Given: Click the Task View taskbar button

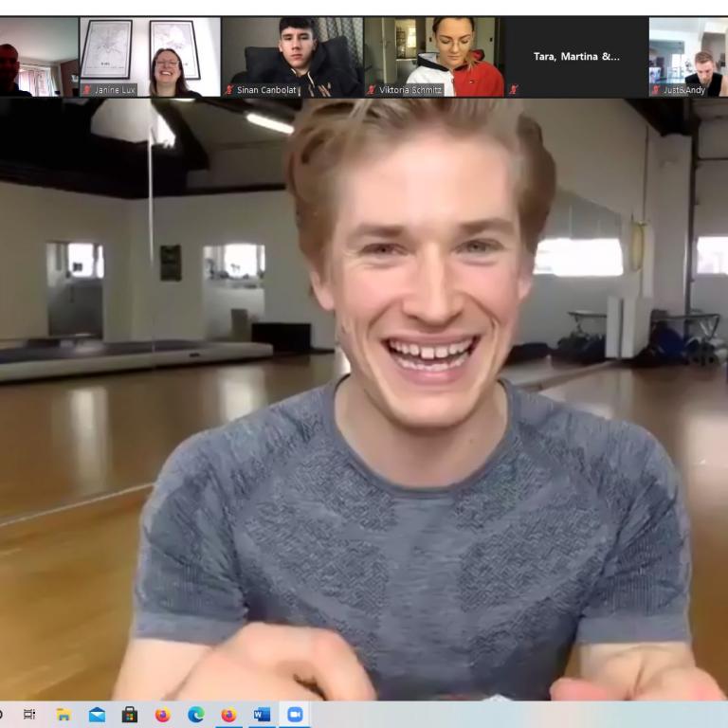Looking at the screenshot, I should pyautogui.click(x=29, y=715).
